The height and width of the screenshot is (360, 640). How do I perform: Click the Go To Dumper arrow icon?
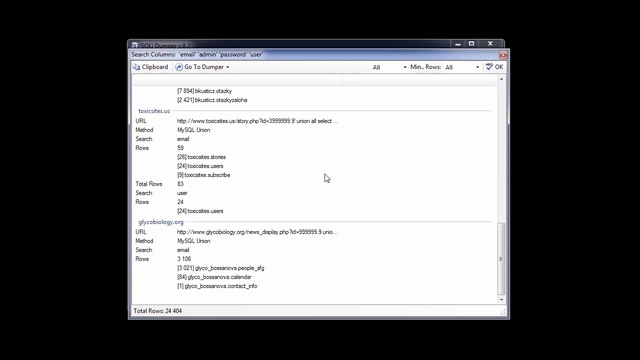coord(179,67)
